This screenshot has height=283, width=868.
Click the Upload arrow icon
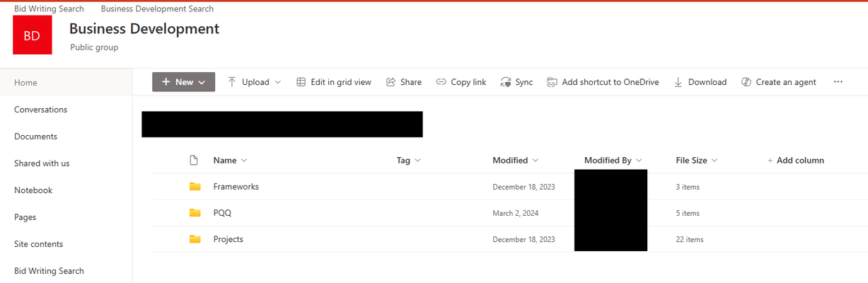[232, 82]
